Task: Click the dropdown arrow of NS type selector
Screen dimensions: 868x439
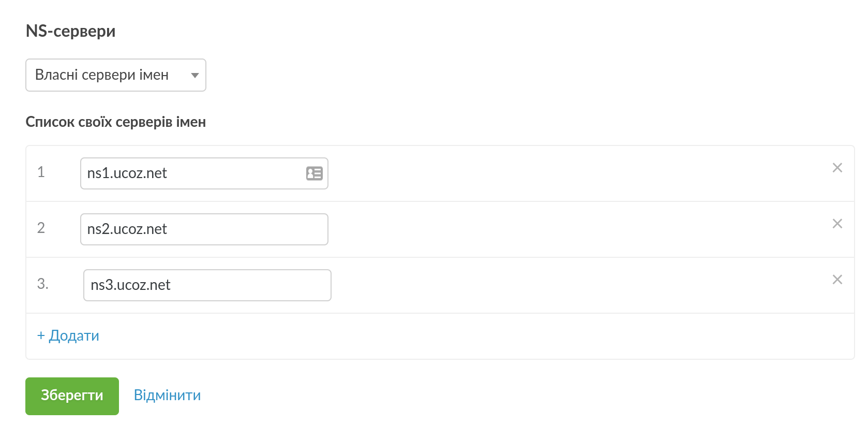Action: coord(195,76)
